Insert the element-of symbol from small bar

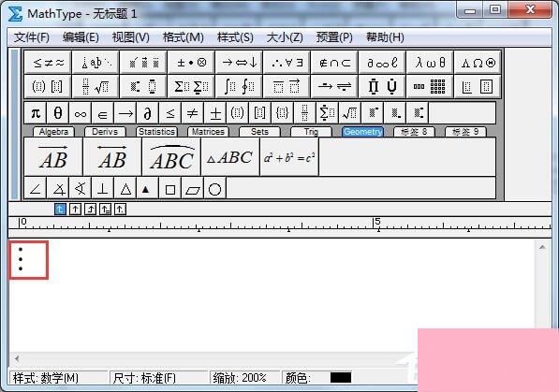(x=103, y=113)
